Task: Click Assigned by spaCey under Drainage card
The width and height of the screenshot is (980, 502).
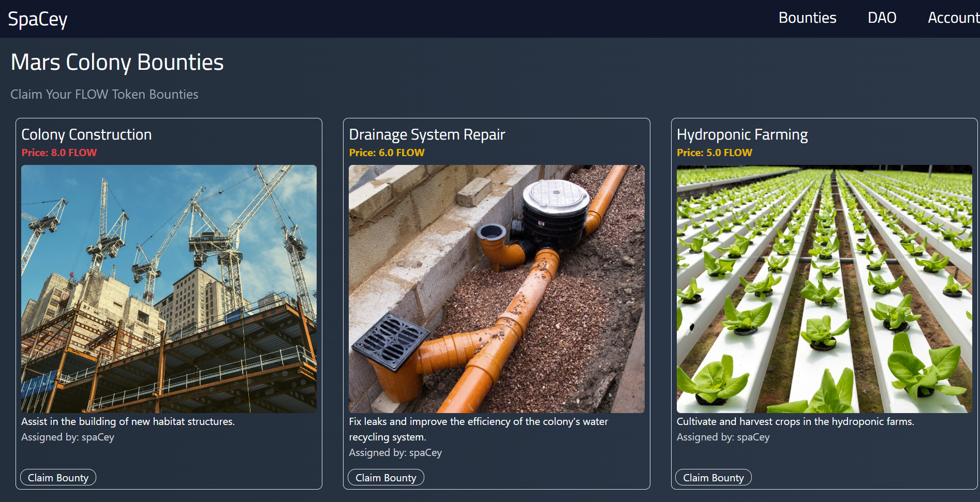Action: [395, 452]
